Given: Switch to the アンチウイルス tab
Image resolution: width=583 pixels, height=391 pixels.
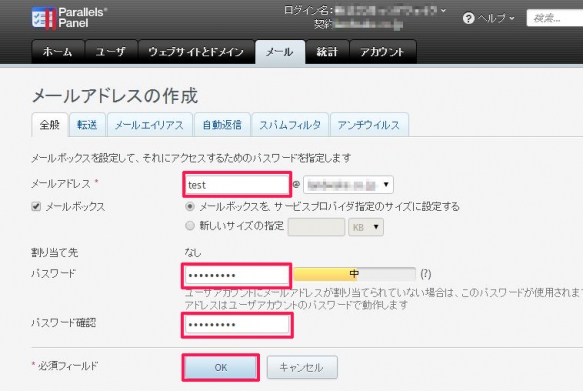Looking at the screenshot, I should tap(369, 125).
